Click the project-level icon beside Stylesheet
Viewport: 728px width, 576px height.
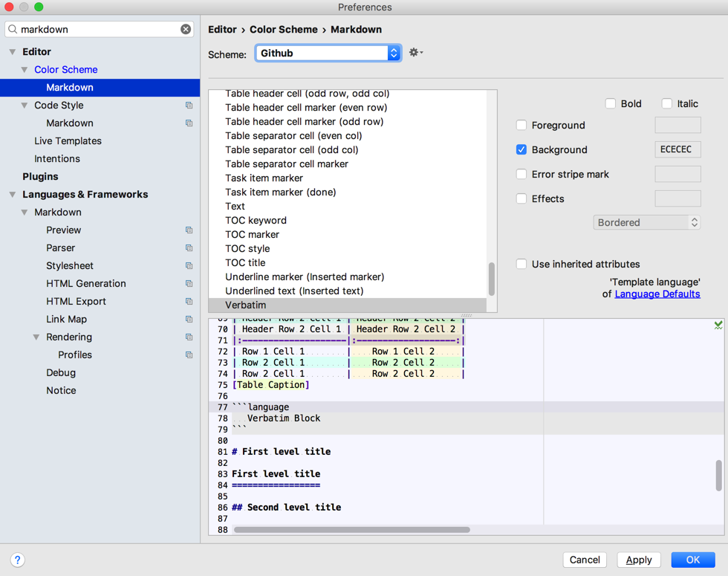coord(189,266)
